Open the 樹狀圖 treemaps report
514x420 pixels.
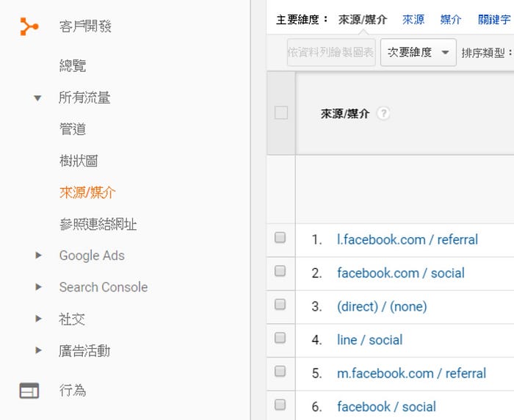click(x=79, y=161)
